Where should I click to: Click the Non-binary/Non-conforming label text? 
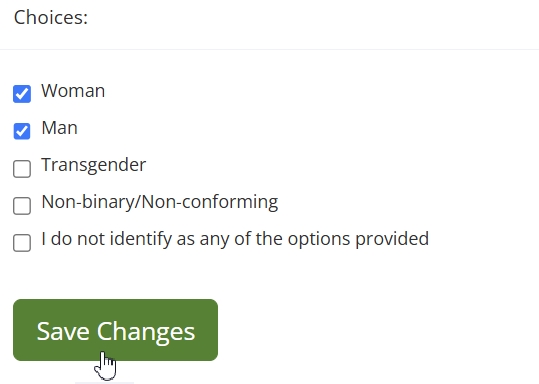(160, 202)
